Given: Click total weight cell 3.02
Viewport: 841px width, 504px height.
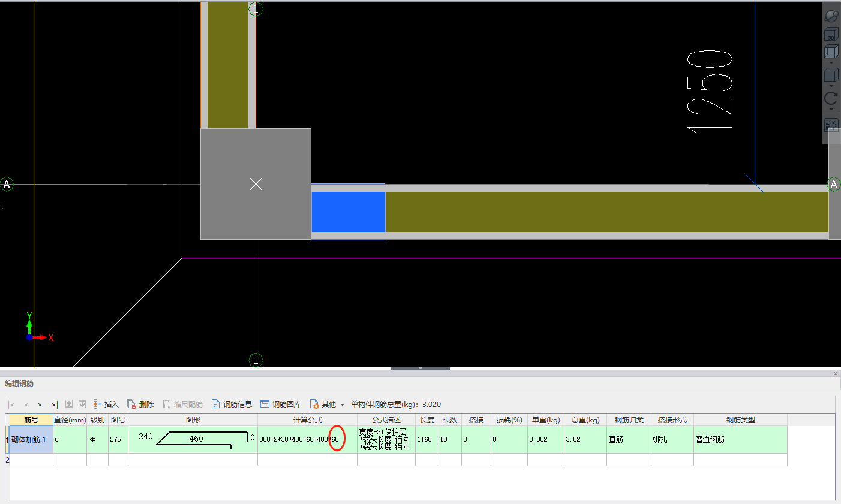Looking at the screenshot, I should coord(585,439).
